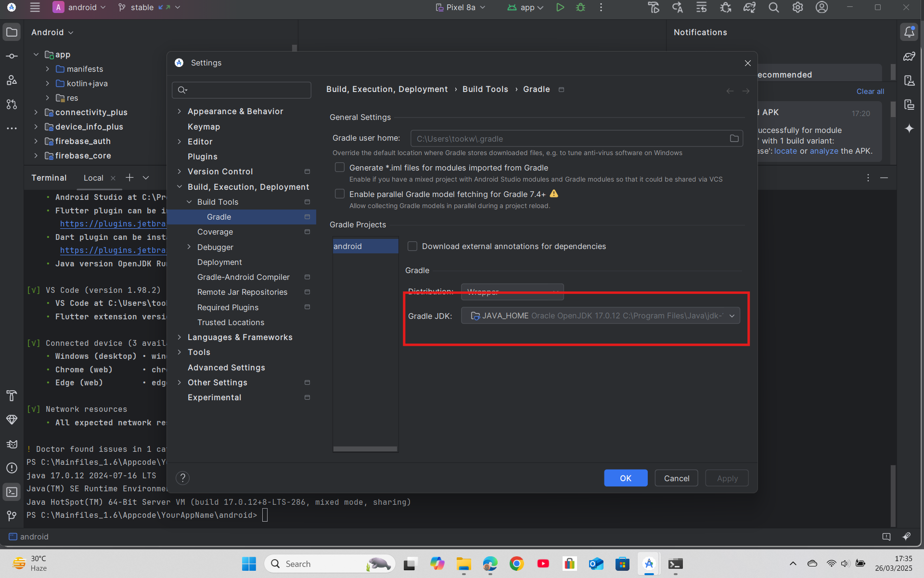The image size is (924, 578).
Task: Enable Generate *.iml files checkbox
Action: click(340, 168)
